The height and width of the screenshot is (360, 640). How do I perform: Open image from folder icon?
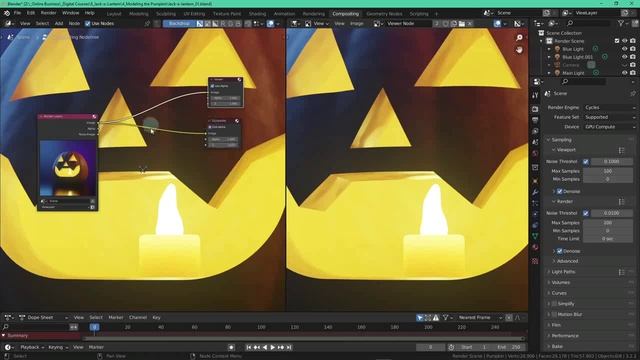coord(462,24)
